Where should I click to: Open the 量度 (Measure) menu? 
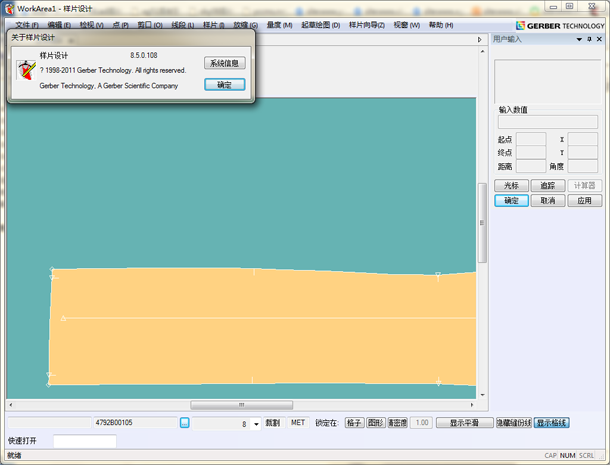pyautogui.click(x=279, y=25)
